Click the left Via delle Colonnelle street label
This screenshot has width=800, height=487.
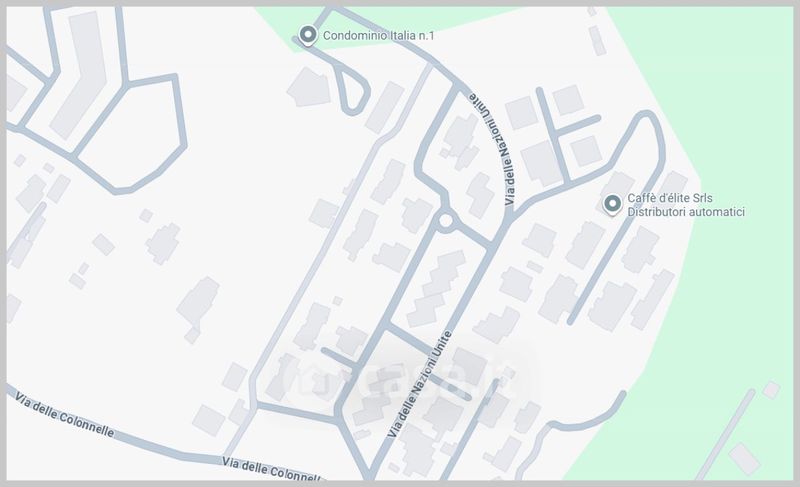tap(65, 415)
